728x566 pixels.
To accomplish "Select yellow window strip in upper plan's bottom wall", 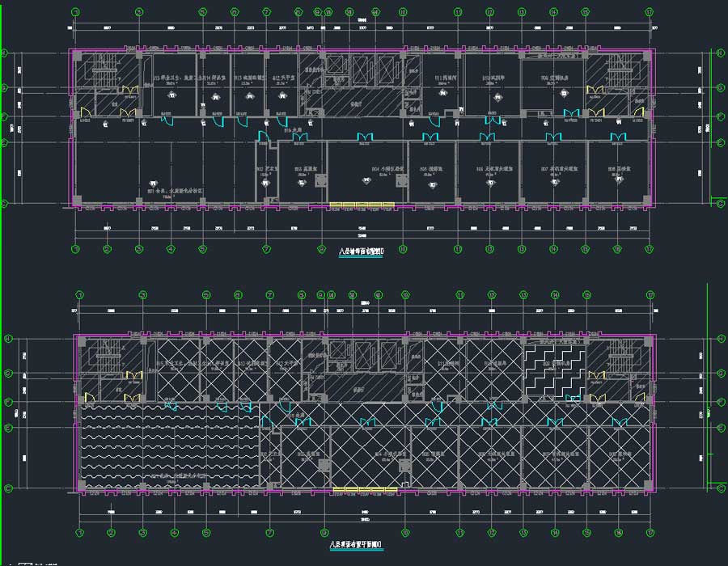I will (363, 204).
